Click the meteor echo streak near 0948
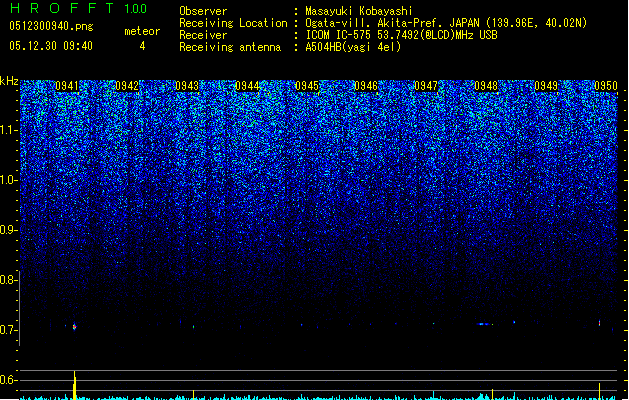 485,324
